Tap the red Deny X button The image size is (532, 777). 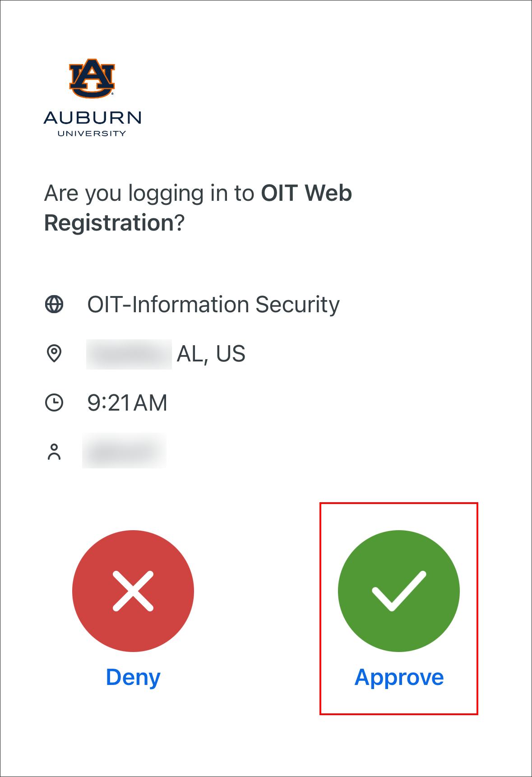[x=133, y=591]
